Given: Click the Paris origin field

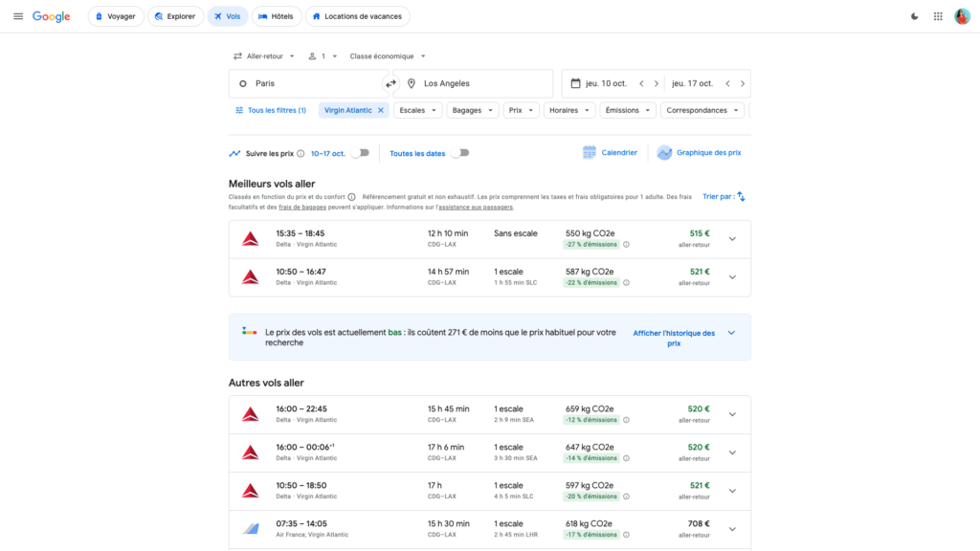Looking at the screenshot, I should (x=307, y=84).
